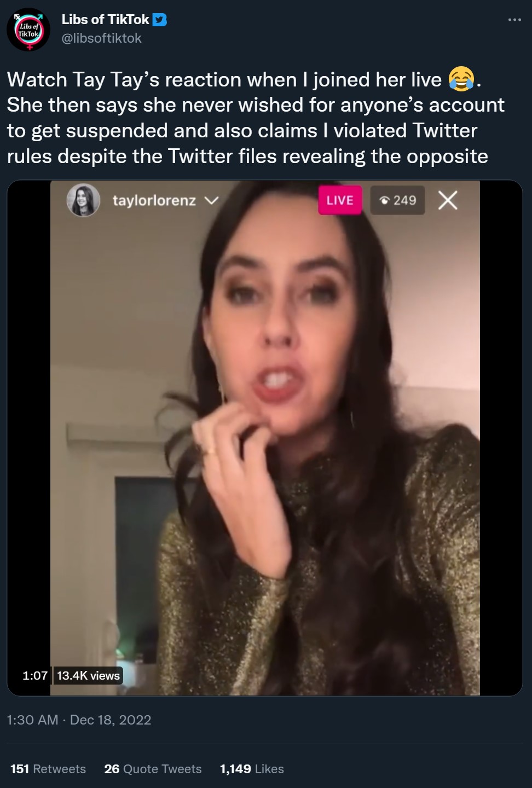Click the laughing-crying emoji in the tweet
This screenshot has height=788, width=532.
click(x=461, y=79)
